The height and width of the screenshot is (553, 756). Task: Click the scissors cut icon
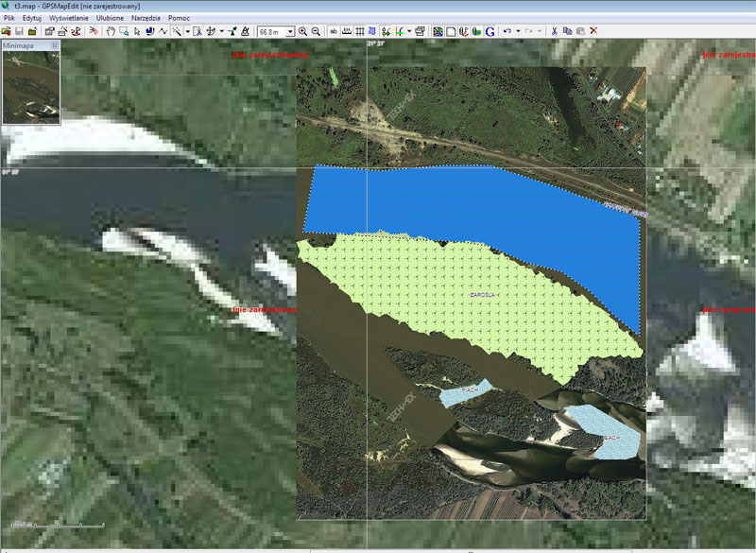554,31
